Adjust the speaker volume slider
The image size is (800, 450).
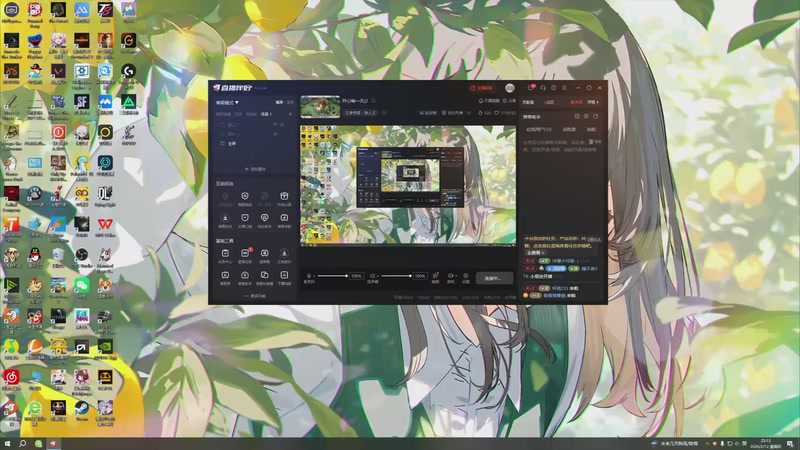pyautogui.click(x=396, y=276)
